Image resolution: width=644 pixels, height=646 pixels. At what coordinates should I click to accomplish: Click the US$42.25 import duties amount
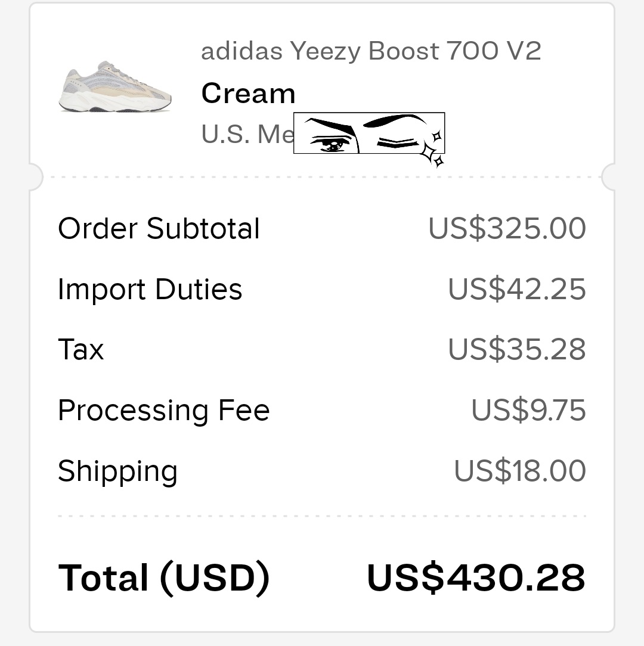516,289
